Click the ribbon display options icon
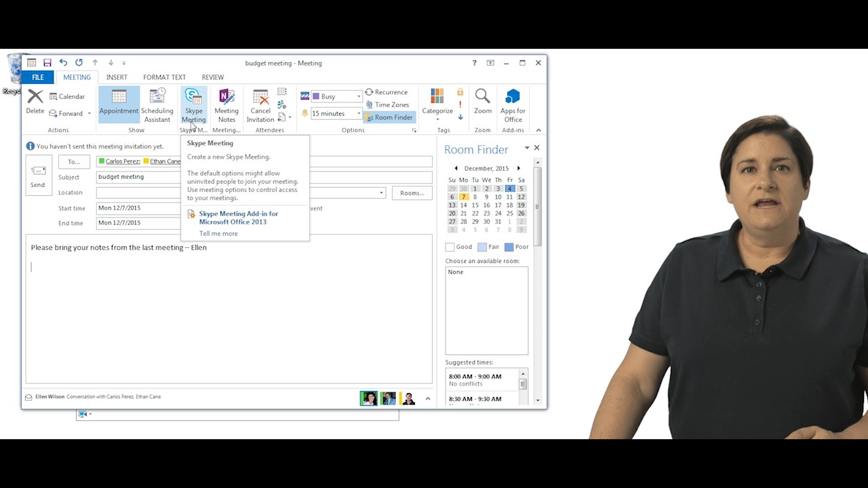Viewport: 868px width, 488px height. click(x=490, y=63)
